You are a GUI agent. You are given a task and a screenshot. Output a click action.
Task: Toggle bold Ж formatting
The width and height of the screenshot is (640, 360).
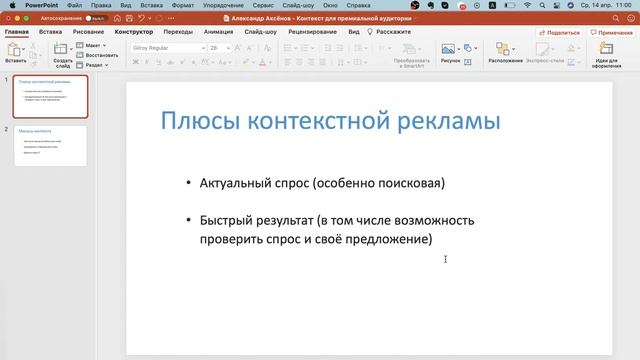pos(136,62)
